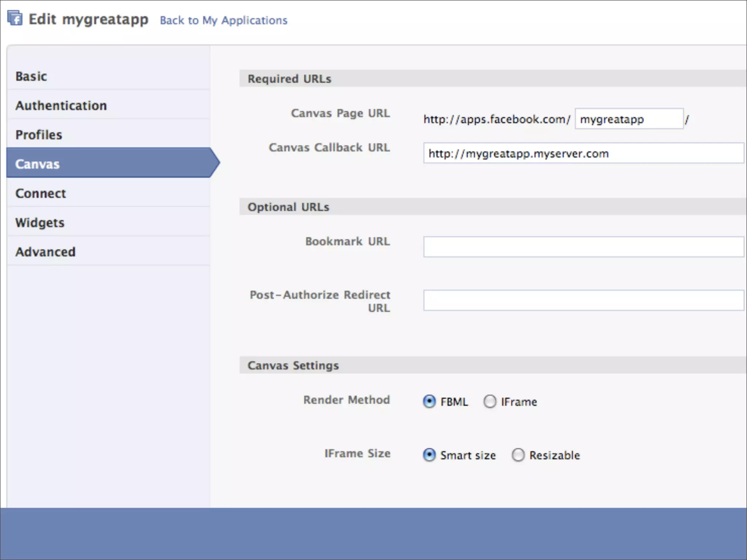Viewport: 747px width, 560px height.
Task: Open the Connect settings tab
Action: pyautogui.click(x=40, y=193)
